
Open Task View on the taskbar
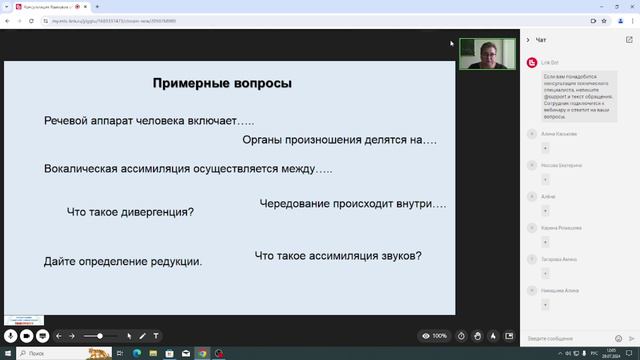pyautogui.click(x=120, y=353)
